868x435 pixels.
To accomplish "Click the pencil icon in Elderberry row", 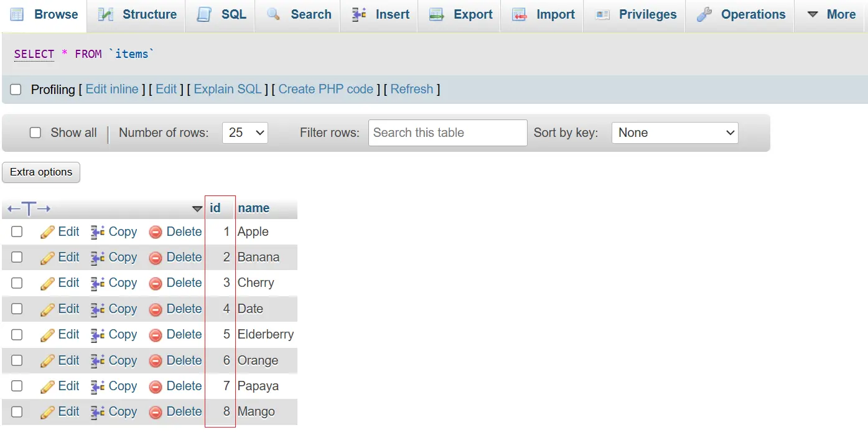I will click(x=47, y=335).
